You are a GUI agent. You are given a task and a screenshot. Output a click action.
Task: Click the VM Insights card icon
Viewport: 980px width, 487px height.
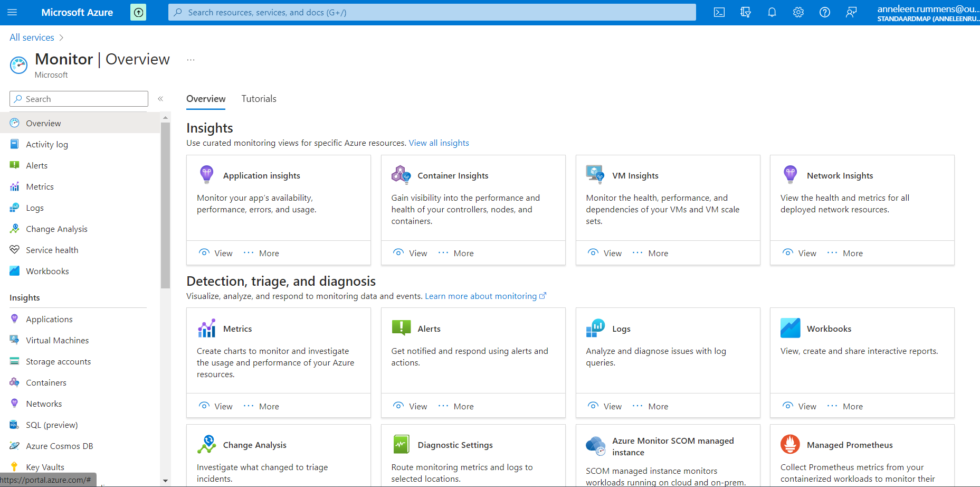pyautogui.click(x=595, y=174)
